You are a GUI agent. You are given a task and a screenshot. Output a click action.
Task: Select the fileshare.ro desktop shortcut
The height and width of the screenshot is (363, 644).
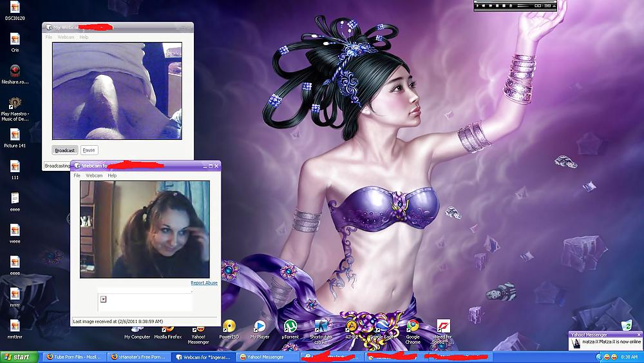15,74
